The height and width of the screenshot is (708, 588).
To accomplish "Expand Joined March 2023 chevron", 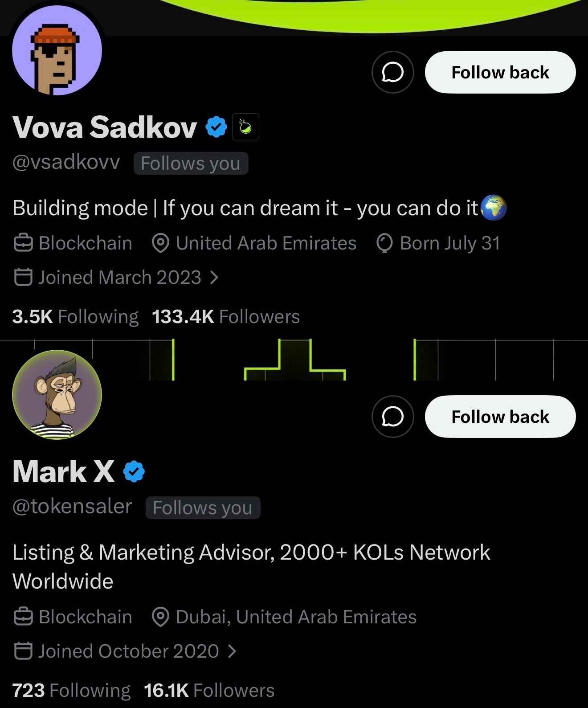I will click(214, 278).
